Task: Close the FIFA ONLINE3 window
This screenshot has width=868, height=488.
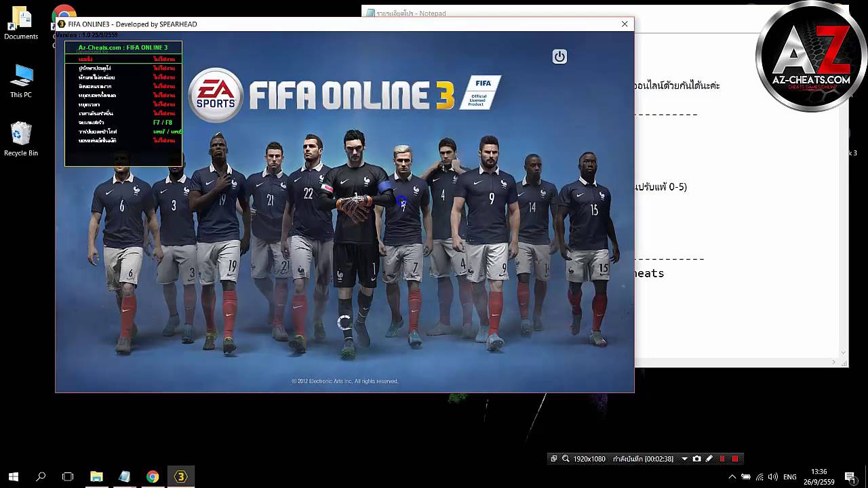Action: point(625,24)
